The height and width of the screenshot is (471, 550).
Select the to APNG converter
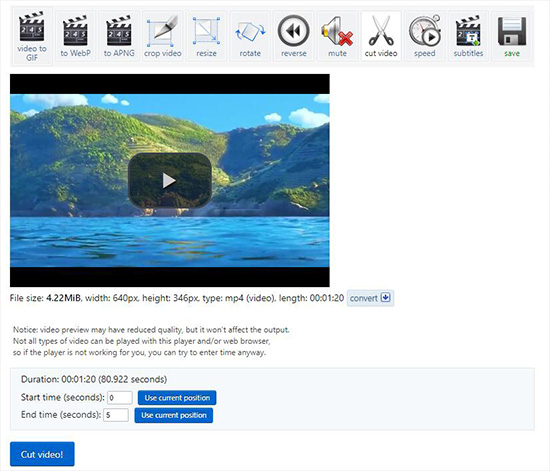coord(119,36)
